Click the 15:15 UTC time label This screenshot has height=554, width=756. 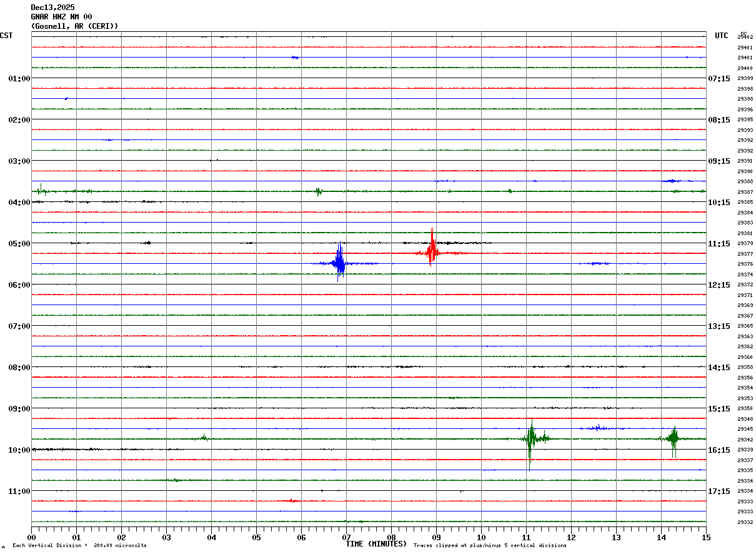(x=719, y=408)
